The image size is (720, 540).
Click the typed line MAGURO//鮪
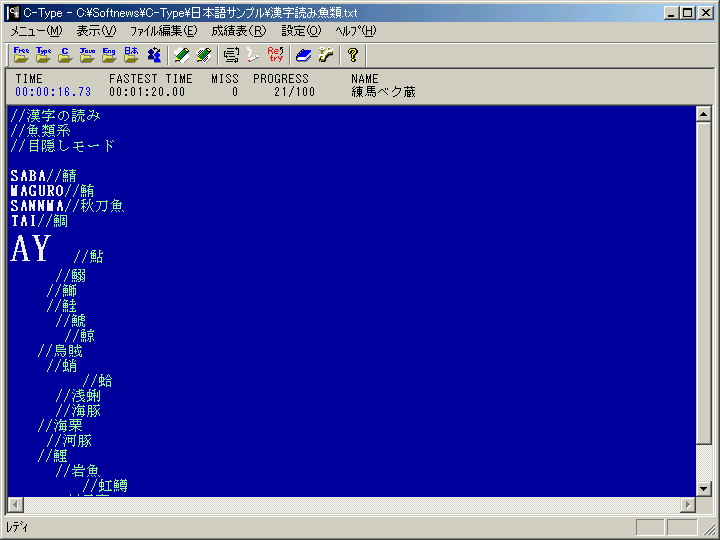coord(52,191)
